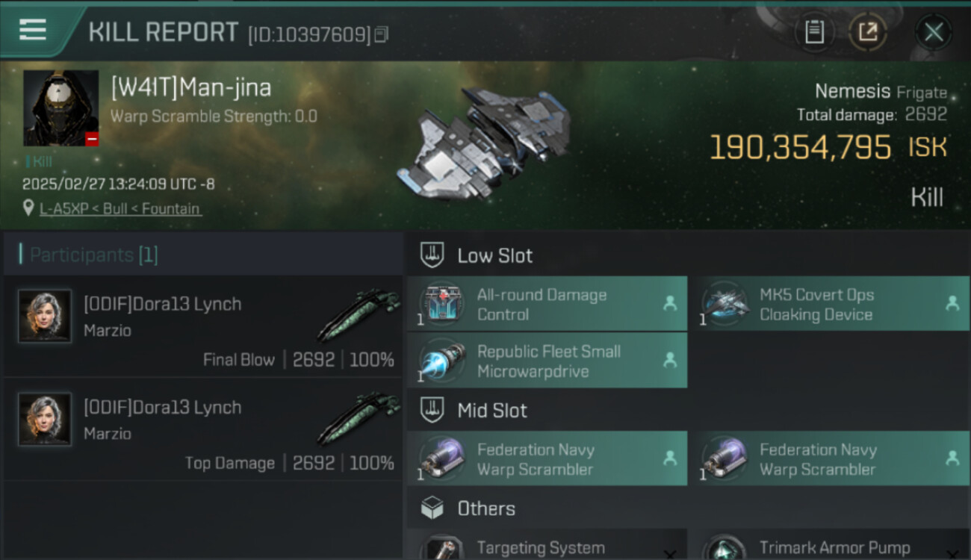Open the Trimark Armor Pump item
The width and height of the screenshot is (971, 560).
[834, 548]
